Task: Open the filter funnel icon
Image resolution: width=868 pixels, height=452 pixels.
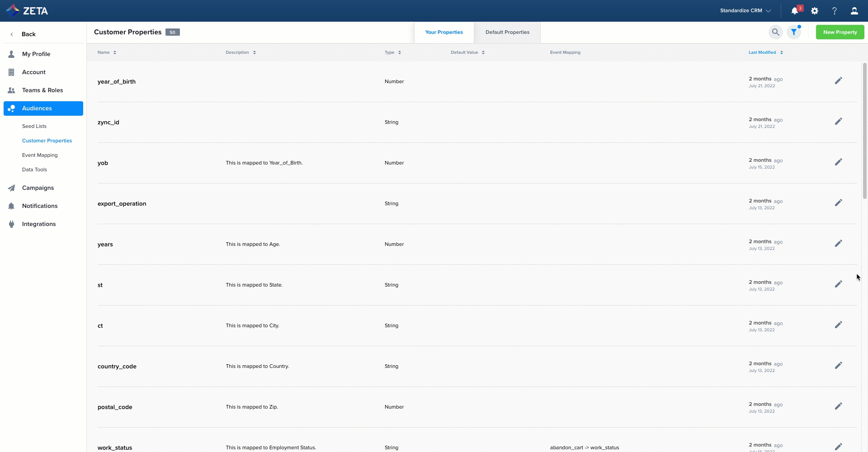Action: (794, 32)
